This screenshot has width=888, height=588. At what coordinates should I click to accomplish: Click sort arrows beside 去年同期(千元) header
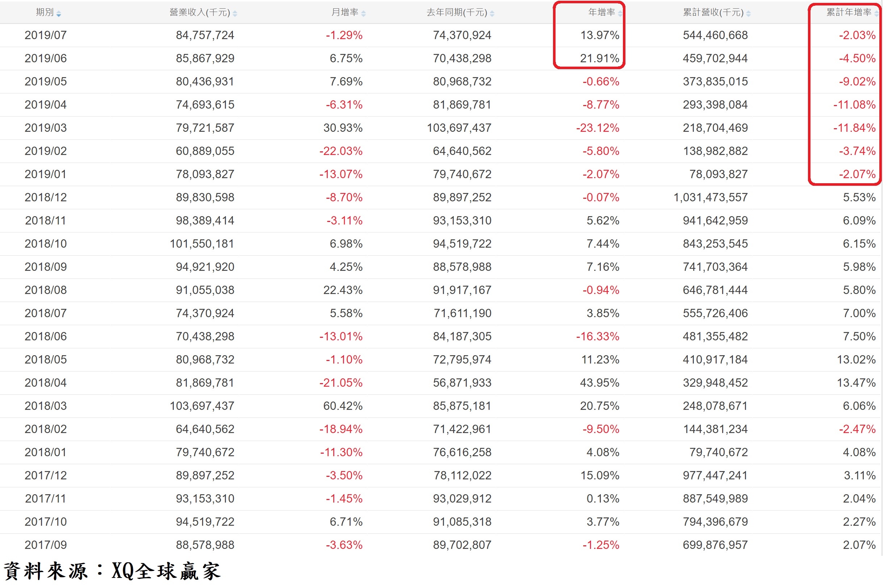(x=493, y=13)
